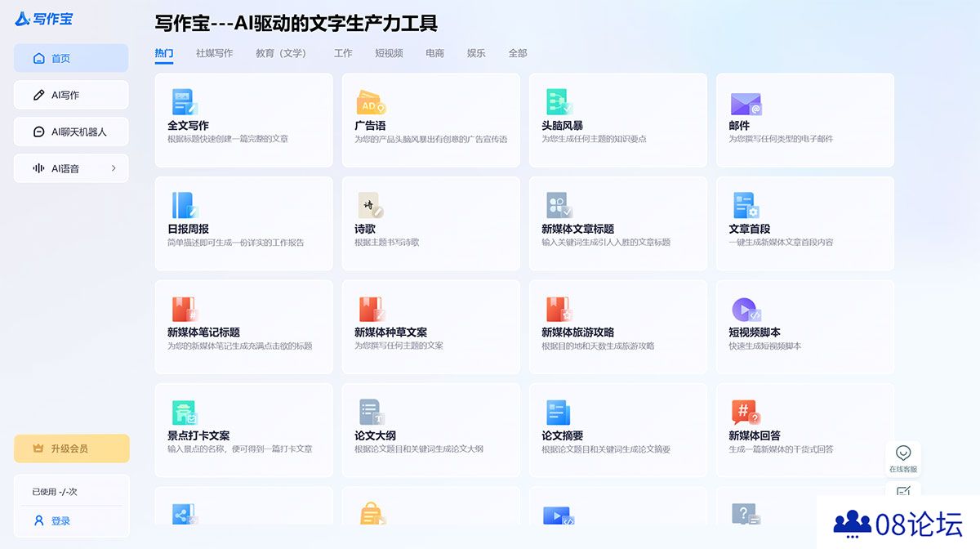
Task: Open the 短视频脚本 play icon
Action: pyautogui.click(x=746, y=309)
